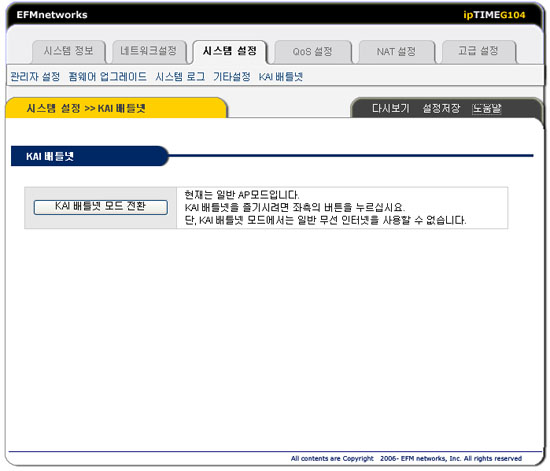This screenshot has width=550, height=471.
Task: Switch to the 네트워크설정 tab
Action: pos(149,51)
